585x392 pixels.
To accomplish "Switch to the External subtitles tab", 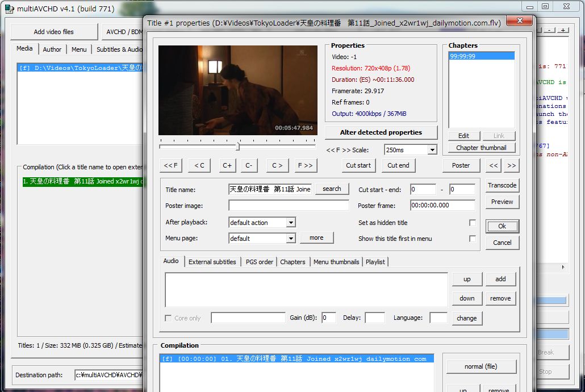I will pos(212,262).
